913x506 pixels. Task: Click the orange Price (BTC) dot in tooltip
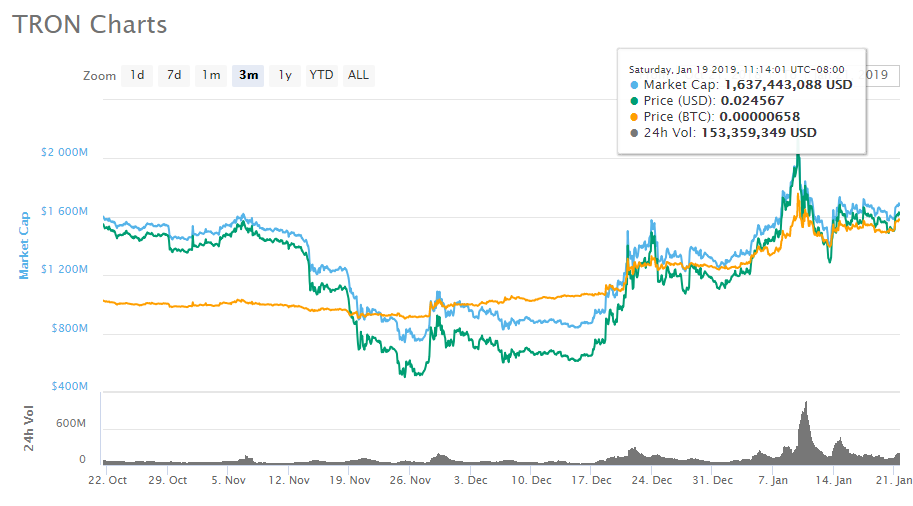pos(634,117)
